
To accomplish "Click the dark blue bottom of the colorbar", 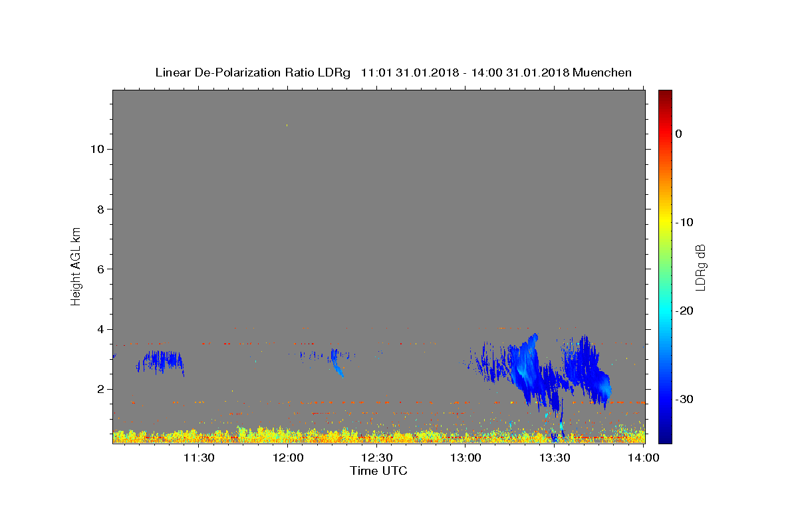I will pyautogui.click(x=665, y=438).
